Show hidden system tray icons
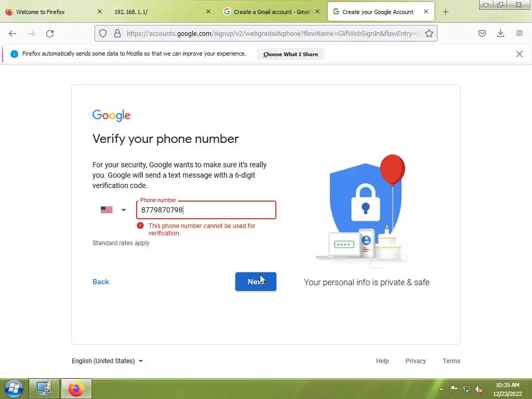The height and width of the screenshot is (399, 532). pyautogui.click(x=442, y=389)
